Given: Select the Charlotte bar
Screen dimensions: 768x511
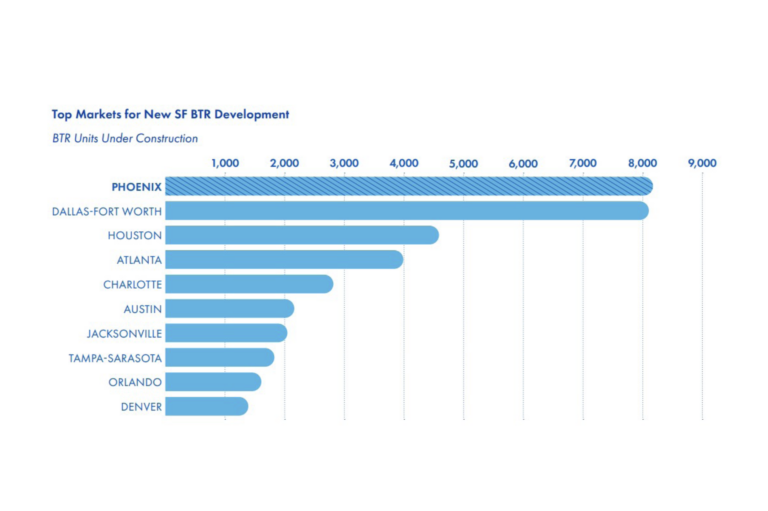Looking at the screenshot, I should [x=249, y=284].
